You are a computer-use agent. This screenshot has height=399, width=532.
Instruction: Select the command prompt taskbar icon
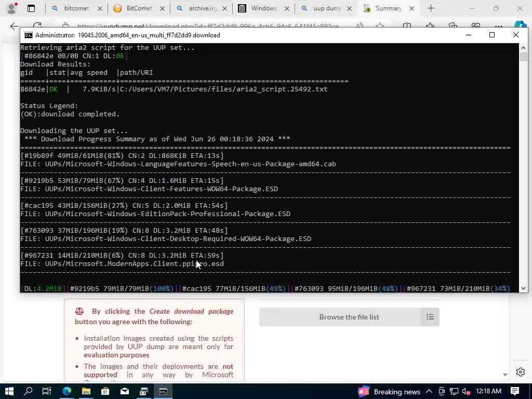[x=163, y=392]
